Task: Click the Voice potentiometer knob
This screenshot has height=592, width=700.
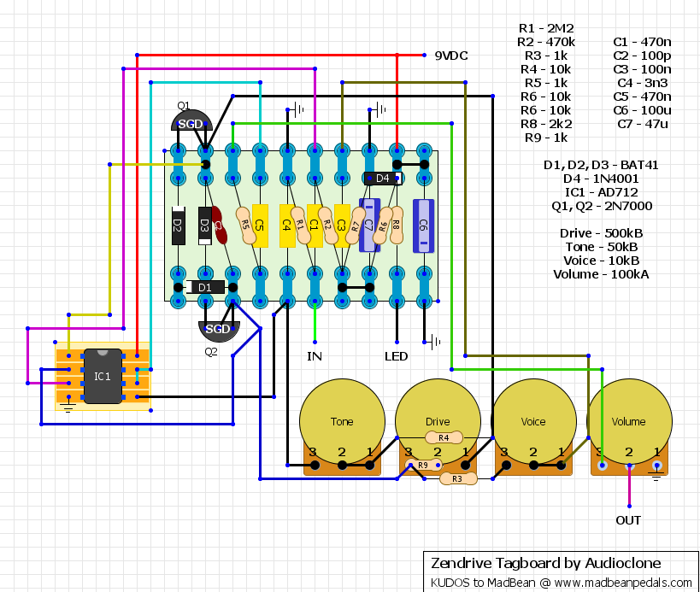Action: (533, 422)
